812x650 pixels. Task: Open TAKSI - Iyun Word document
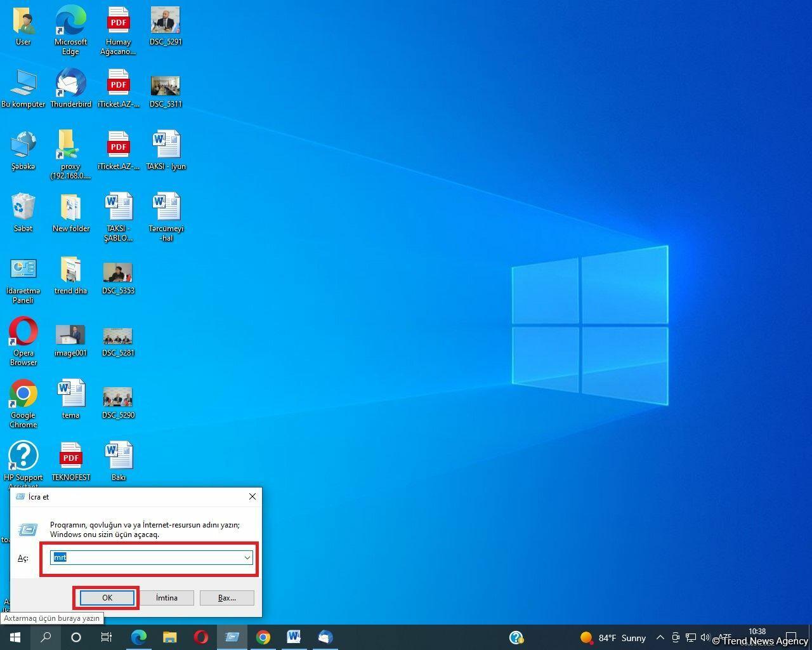tap(166, 151)
